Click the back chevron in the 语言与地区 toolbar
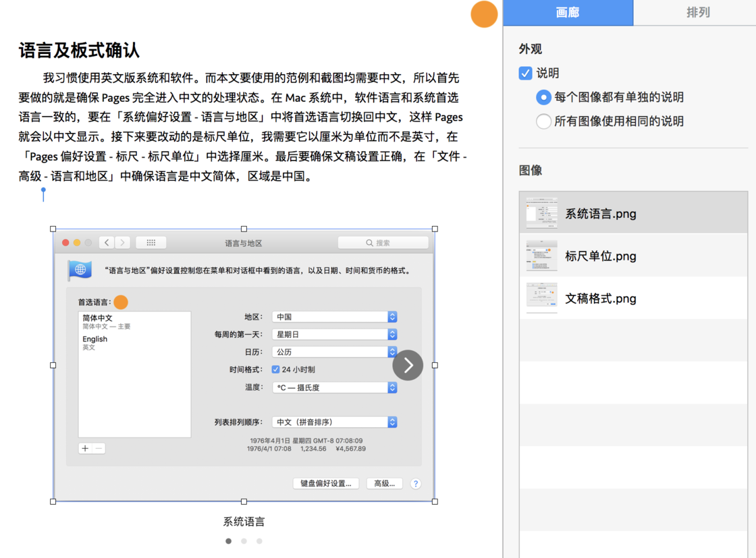The image size is (756, 558). 107,242
